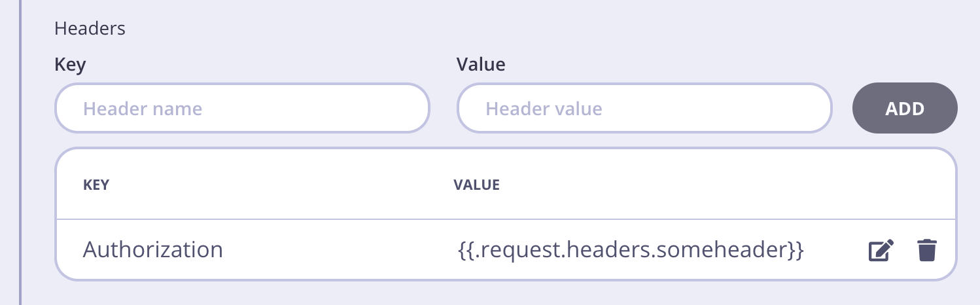980x305 pixels.
Task: Remove the row containing request.headers.someheader
Action: click(926, 251)
